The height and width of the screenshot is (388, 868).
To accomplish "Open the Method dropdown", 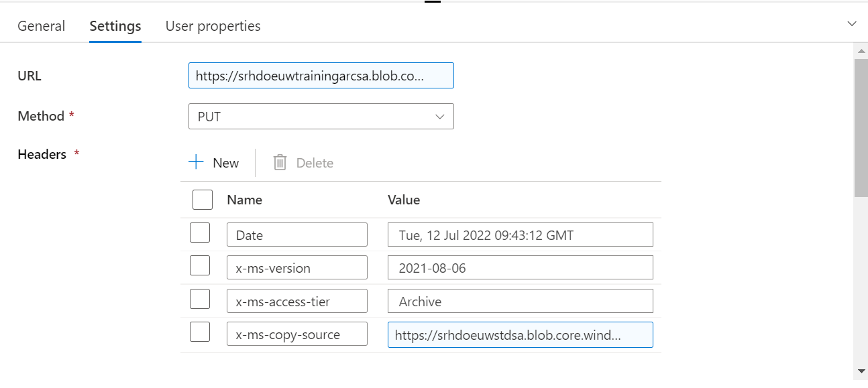I will click(x=441, y=116).
